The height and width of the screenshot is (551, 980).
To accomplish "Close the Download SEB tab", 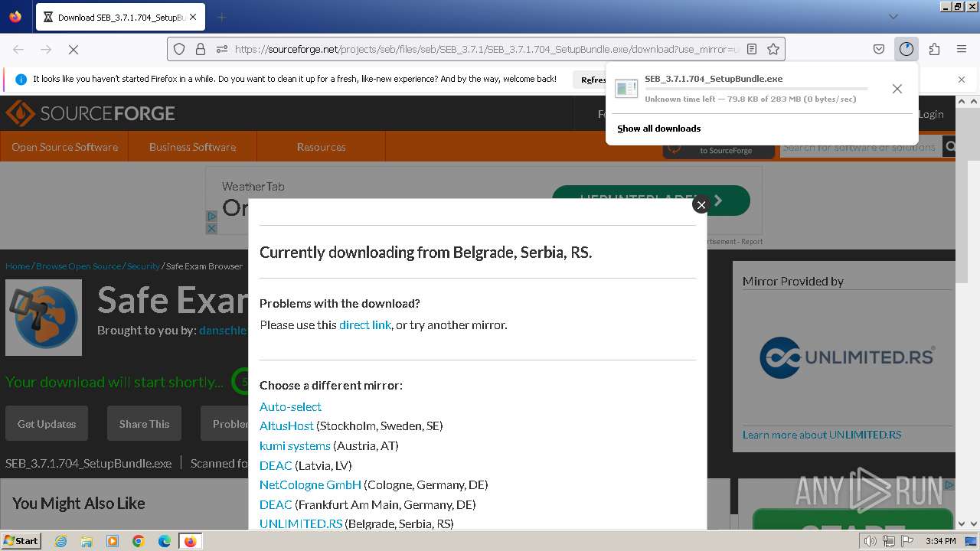I will [192, 17].
